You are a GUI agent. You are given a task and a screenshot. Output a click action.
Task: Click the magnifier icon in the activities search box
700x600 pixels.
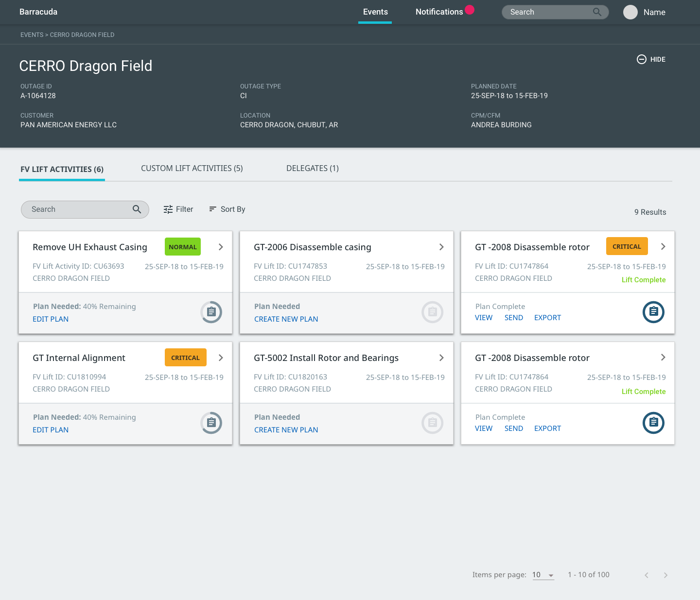(137, 209)
